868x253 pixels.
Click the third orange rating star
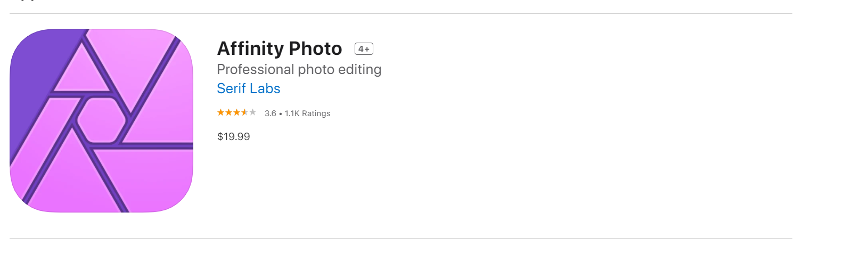(x=236, y=112)
